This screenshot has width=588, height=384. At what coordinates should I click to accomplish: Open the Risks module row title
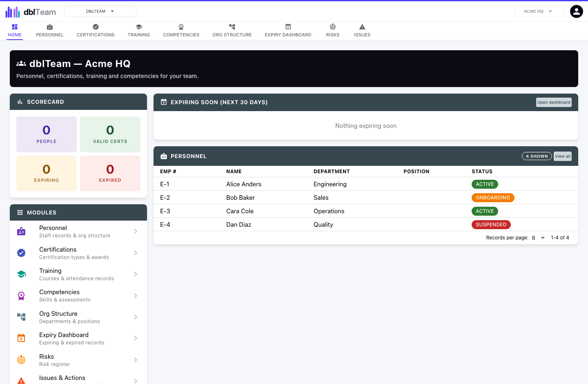tap(47, 357)
